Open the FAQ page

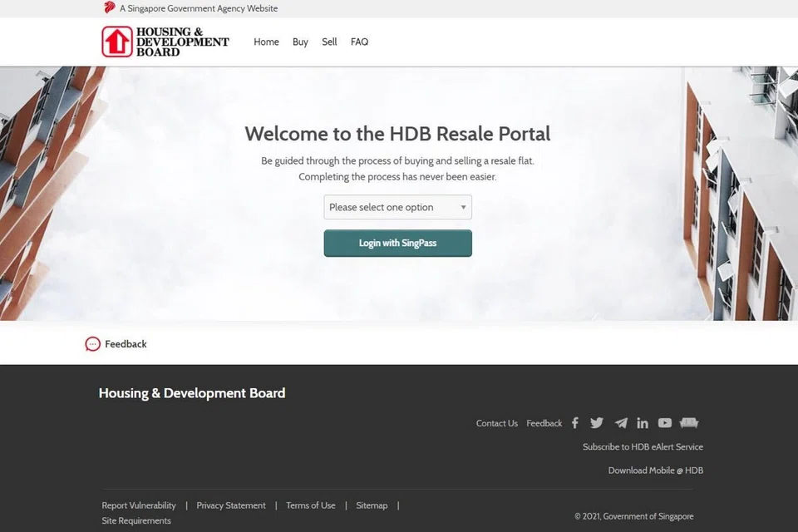coord(359,42)
